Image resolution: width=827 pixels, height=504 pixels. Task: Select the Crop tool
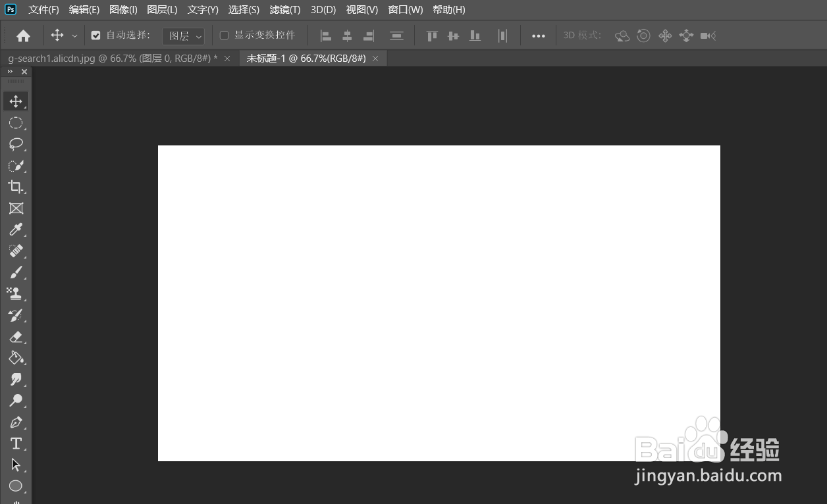pyautogui.click(x=16, y=187)
